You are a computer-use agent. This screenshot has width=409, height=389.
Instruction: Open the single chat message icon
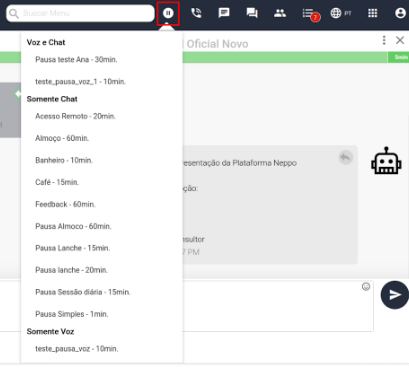224,13
